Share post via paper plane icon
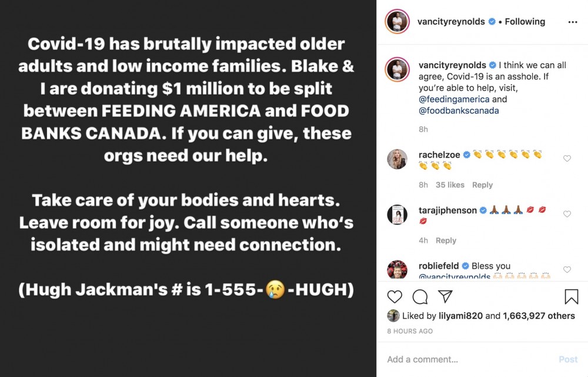This screenshot has width=588, height=377. click(445, 296)
